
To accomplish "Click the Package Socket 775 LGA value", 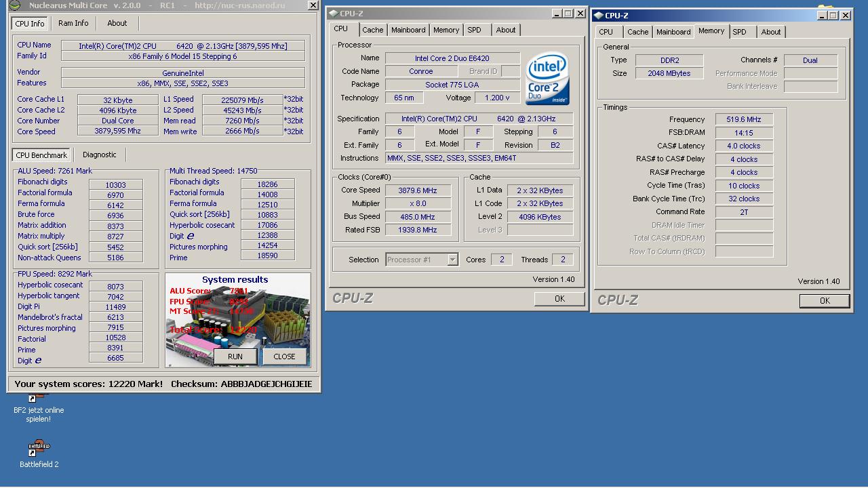I will pos(452,85).
